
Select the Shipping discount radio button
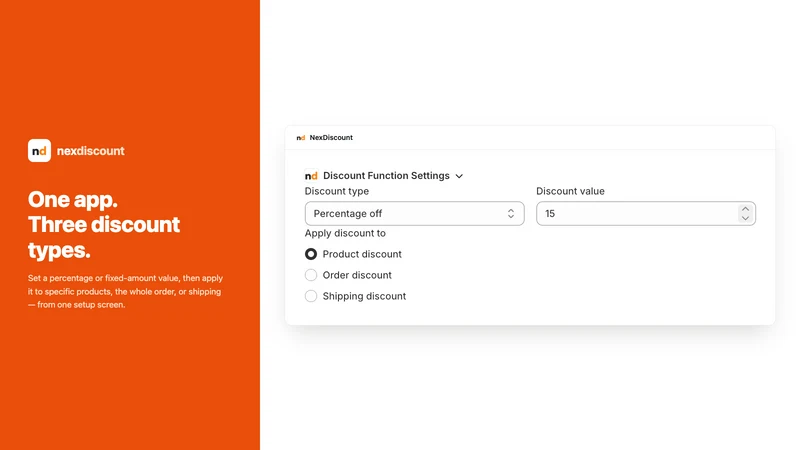pyautogui.click(x=311, y=296)
